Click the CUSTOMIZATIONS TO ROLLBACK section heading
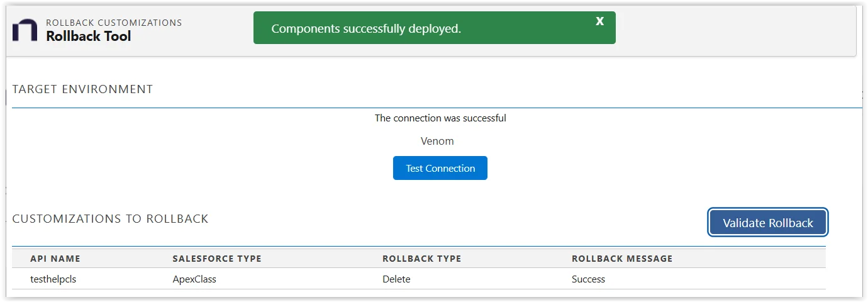The width and height of the screenshot is (868, 302). (110, 219)
